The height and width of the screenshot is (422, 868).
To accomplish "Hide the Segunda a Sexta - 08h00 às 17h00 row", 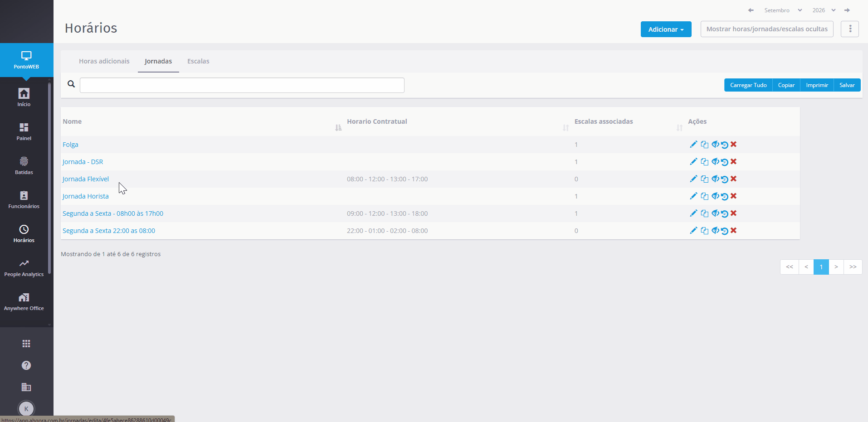I will (x=715, y=213).
